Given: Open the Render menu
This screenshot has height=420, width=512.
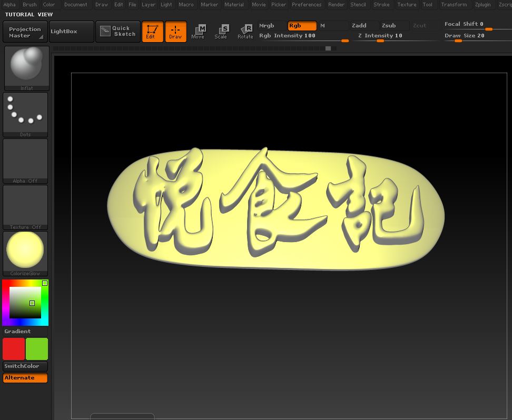Looking at the screenshot, I should (336, 5).
